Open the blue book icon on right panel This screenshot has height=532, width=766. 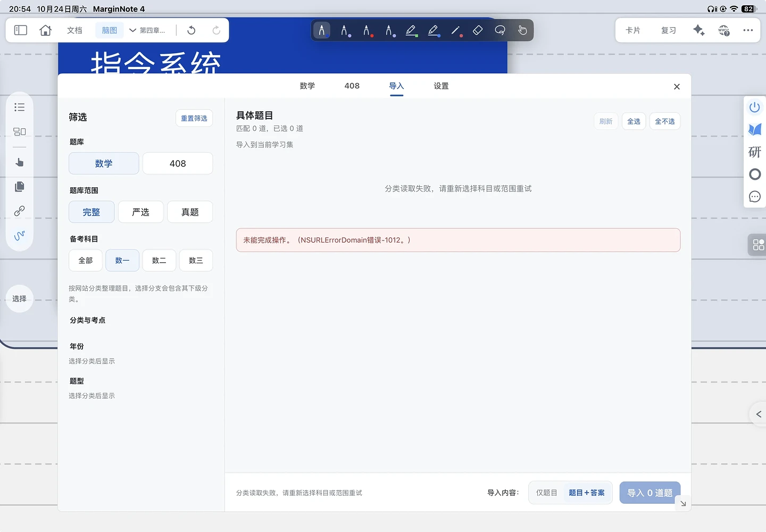(x=755, y=129)
